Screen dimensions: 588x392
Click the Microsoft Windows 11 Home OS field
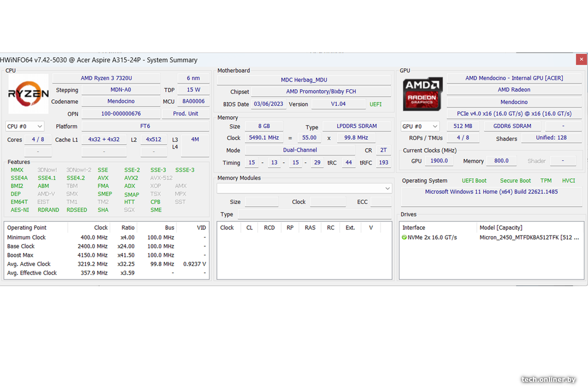click(491, 192)
